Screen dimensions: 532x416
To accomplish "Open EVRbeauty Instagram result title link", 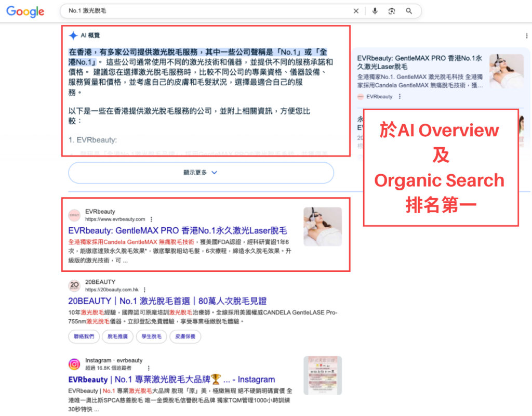I will tap(171, 379).
